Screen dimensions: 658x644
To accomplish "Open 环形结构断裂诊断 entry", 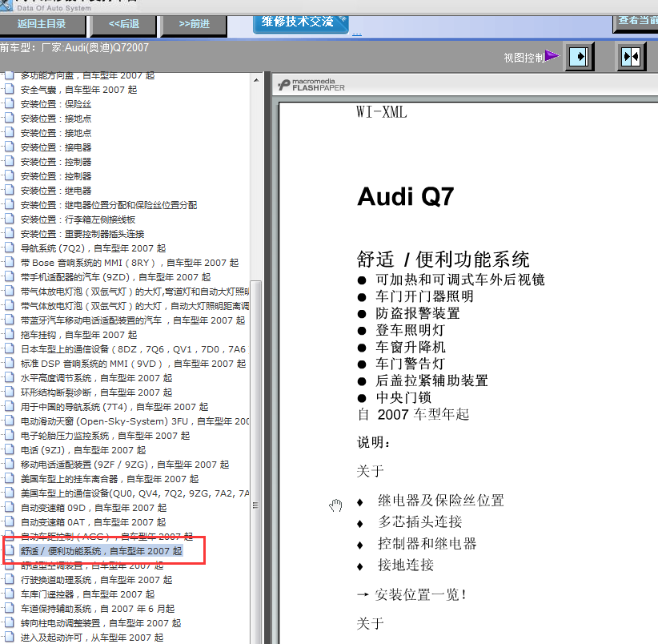I will point(97,392).
